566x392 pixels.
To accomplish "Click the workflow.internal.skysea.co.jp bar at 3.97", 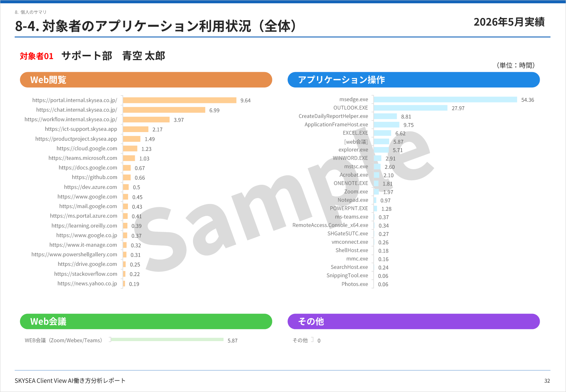I will pos(146,119).
